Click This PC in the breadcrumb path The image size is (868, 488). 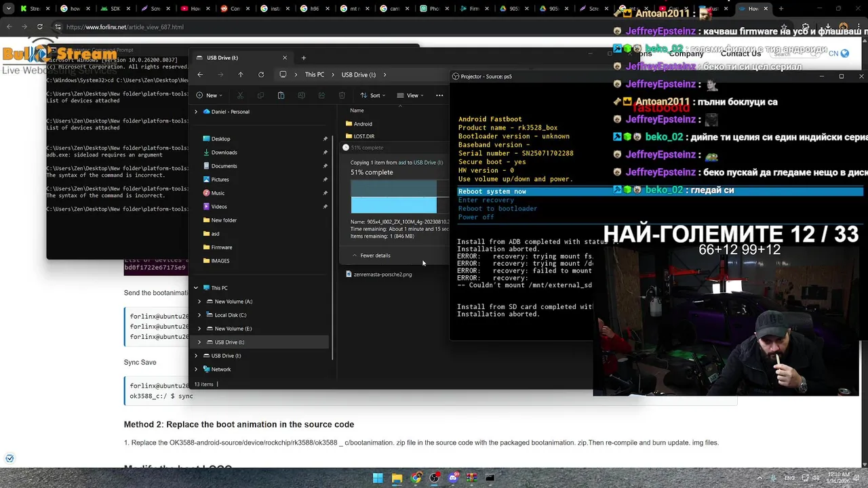click(x=315, y=75)
